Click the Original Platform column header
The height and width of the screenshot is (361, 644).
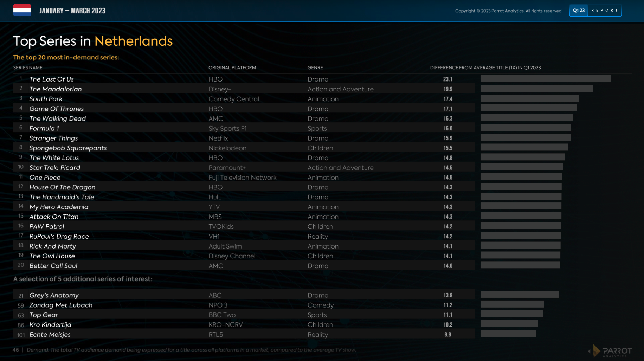click(232, 68)
